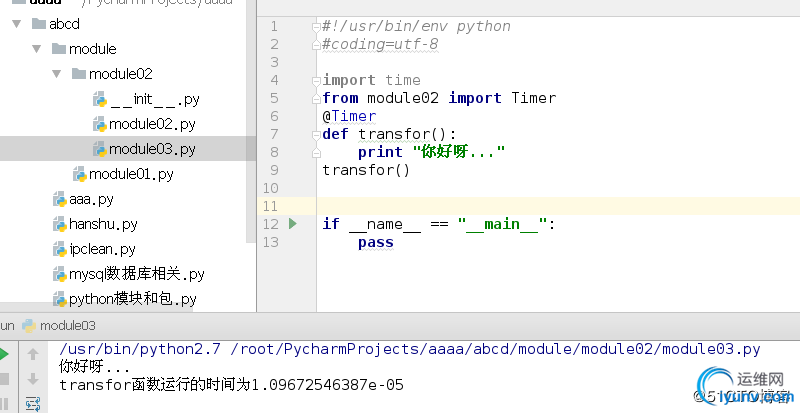The width and height of the screenshot is (800, 413).
Task: Select the module02 folder in tree
Action: (x=112, y=74)
